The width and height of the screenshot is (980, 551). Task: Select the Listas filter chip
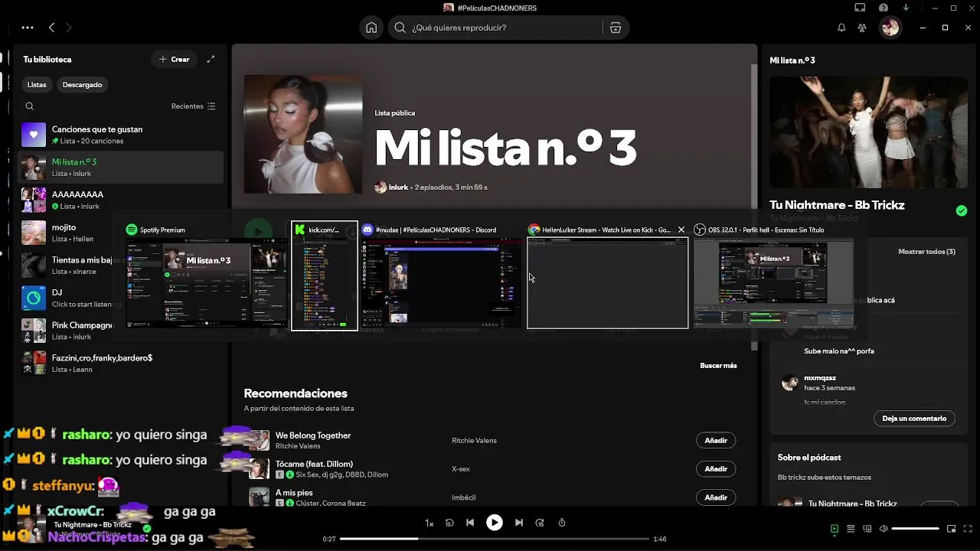coord(37,84)
